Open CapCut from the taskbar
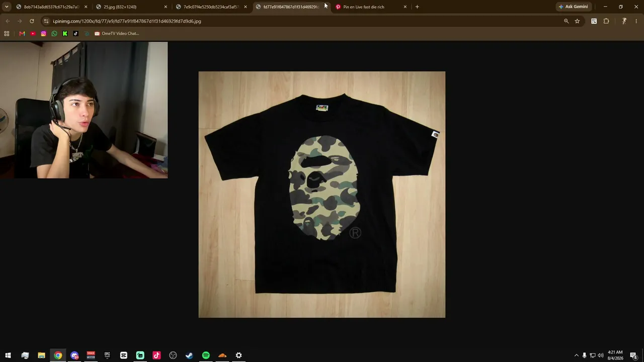The image size is (644, 362). (x=124, y=355)
